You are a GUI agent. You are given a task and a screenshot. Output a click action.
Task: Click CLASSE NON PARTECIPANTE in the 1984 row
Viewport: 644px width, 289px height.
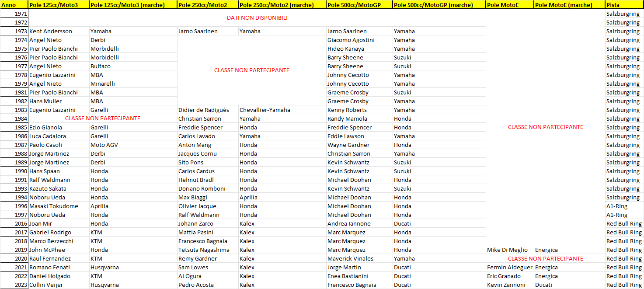(103, 118)
